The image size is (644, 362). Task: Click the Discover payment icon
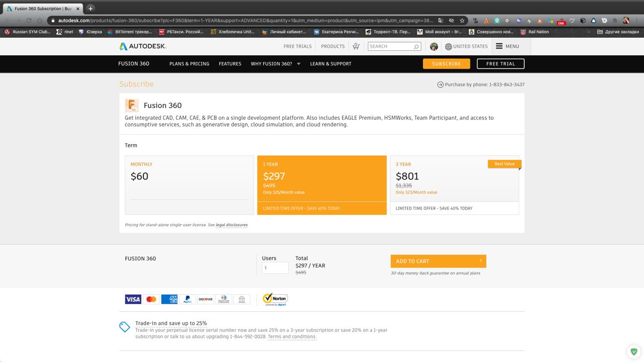pyautogui.click(x=205, y=299)
